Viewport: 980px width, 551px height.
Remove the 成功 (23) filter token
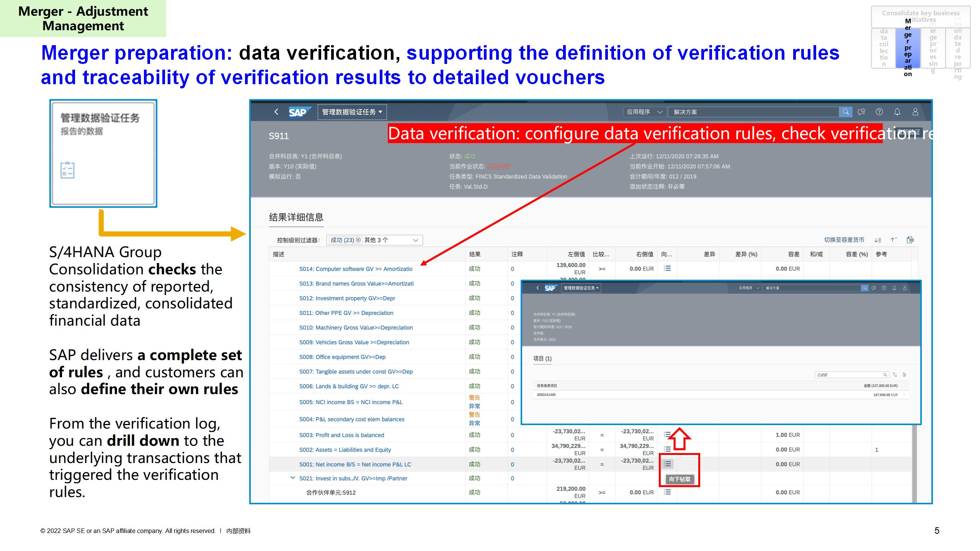point(358,240)
